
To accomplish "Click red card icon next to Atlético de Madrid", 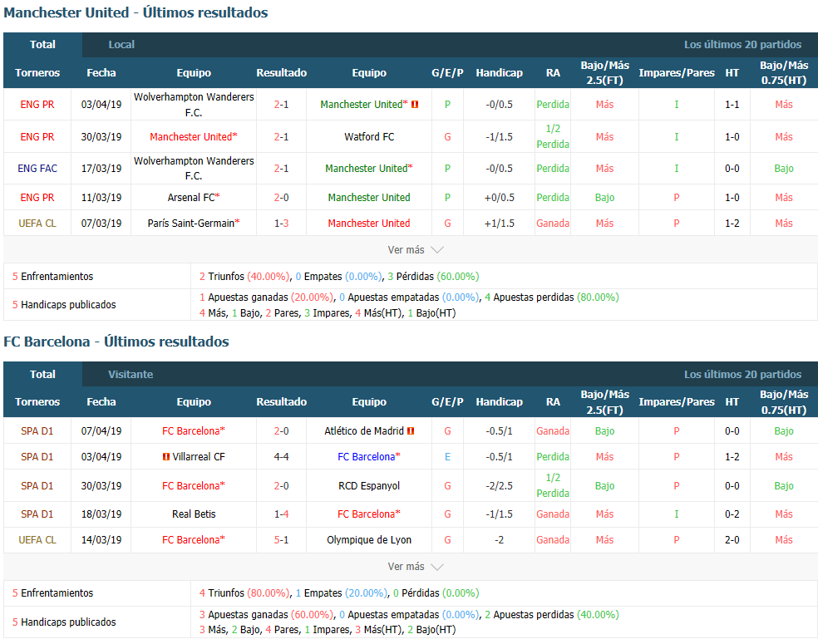I will pos(411,431).
